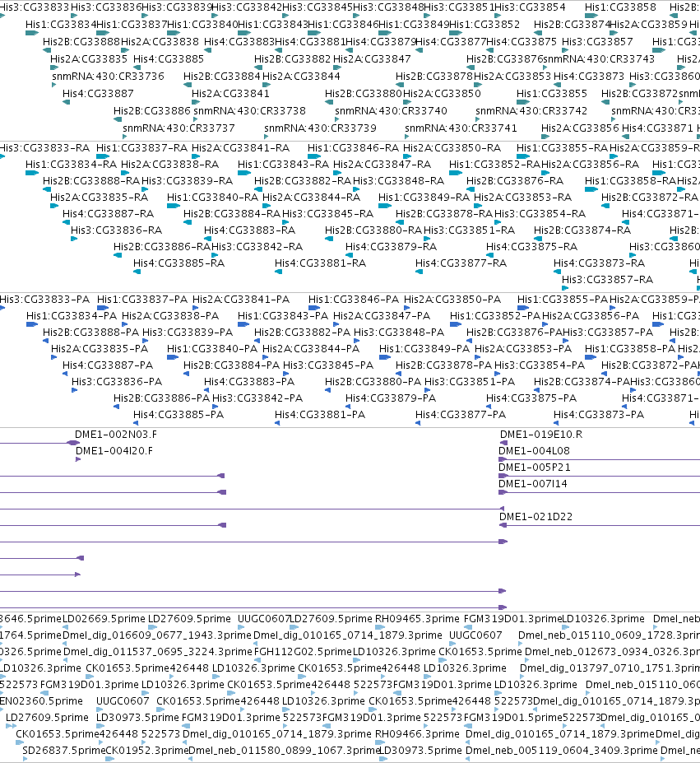This screenshot has height=763, width=700.
Task: Click EST Dmel_dig_011537_0695_3224.3prime
Action: coord(158,652)
